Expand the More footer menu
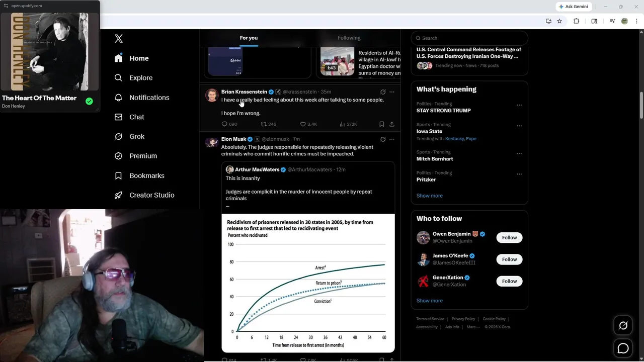The height and width of the screenshot is (362, 644). click(x=472, y=327)
